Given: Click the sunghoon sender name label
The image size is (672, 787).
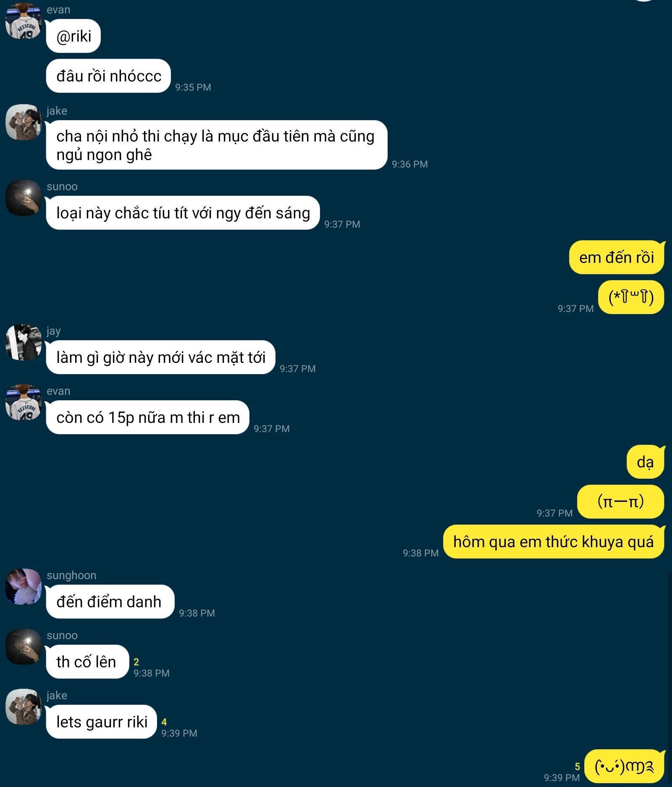Looking at the screenshot, I should (x=71, y=575).
